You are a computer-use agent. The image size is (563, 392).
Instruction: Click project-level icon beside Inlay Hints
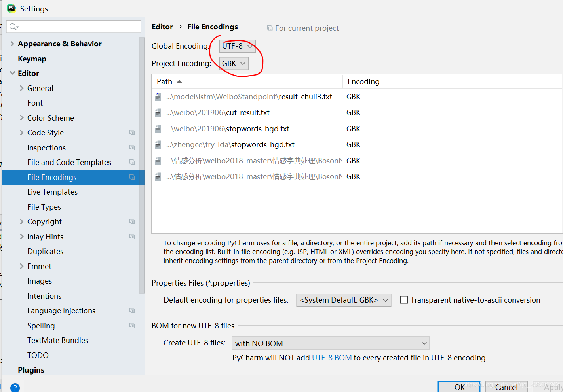[x=132, y=237]
